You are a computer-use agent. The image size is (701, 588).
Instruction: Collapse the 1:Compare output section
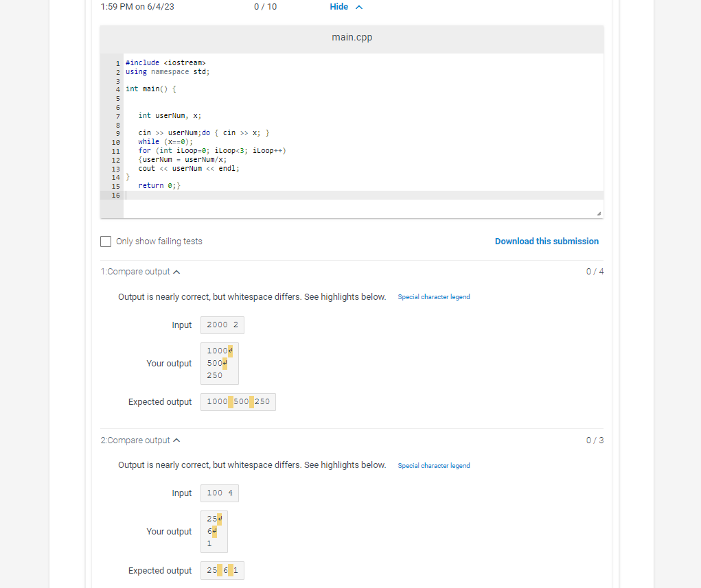(x=177, y=271)
